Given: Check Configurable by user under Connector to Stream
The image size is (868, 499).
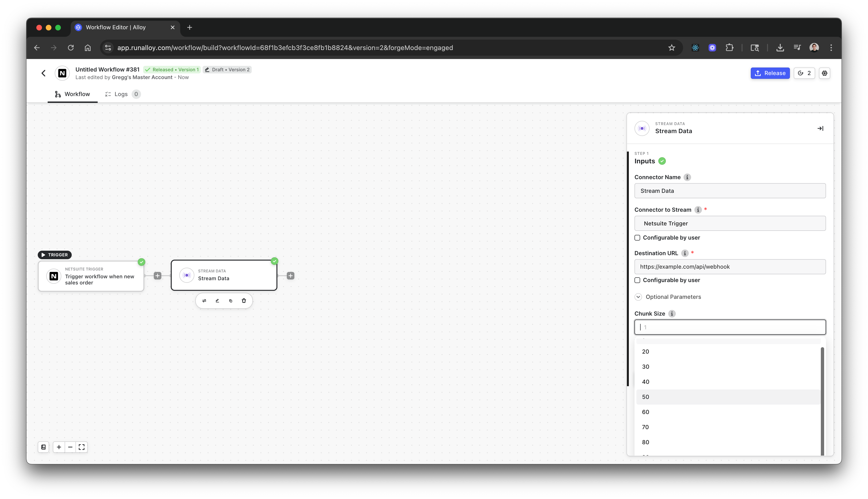Looking at the screenshot, I should 637,237.
